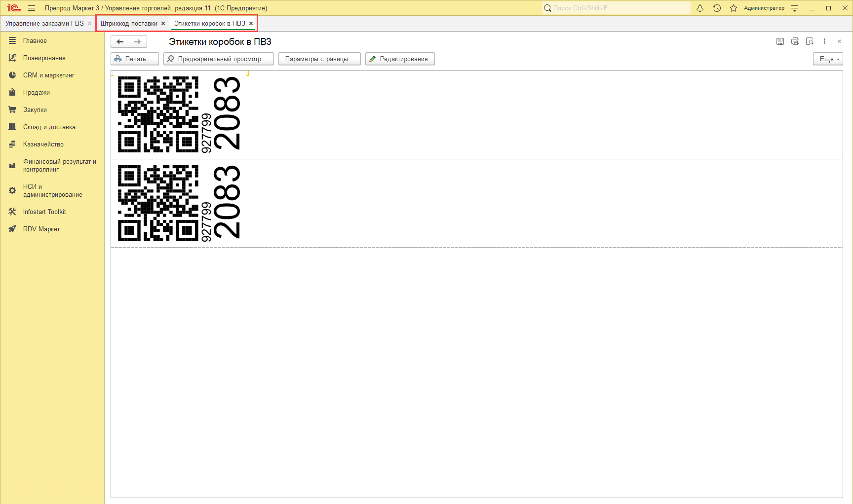Viewport: 853px width, 504px height.
Task: Switch to Штрихкод поставки tab
Action: coord(129,24)
